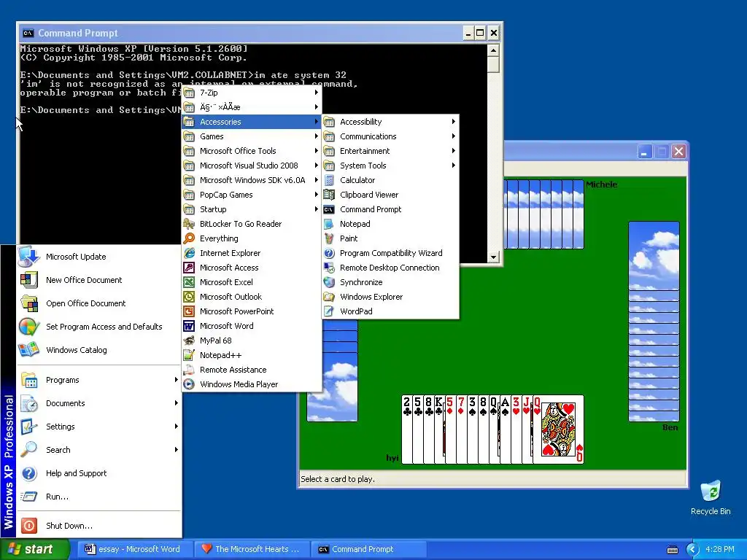Click the Program Compatibility Wizard icon
The width and height of the screenshot is (747, 560).
point(329,253)
